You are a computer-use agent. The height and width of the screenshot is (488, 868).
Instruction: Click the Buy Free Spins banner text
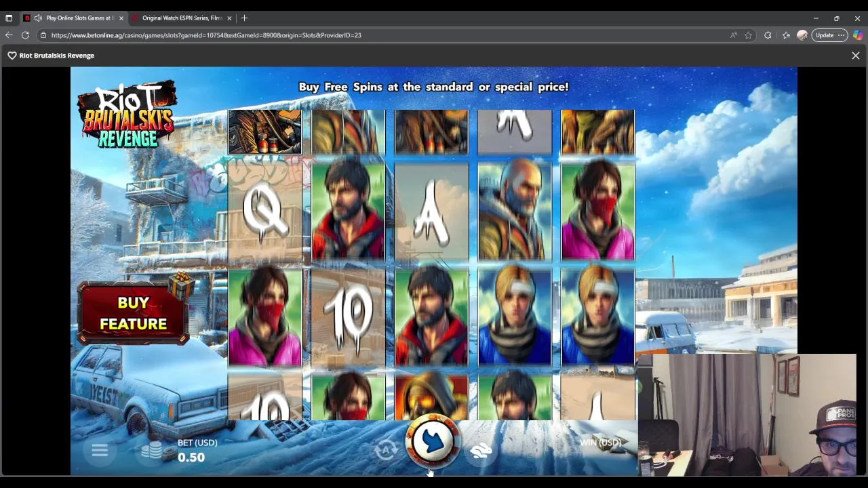coord(433,87)
